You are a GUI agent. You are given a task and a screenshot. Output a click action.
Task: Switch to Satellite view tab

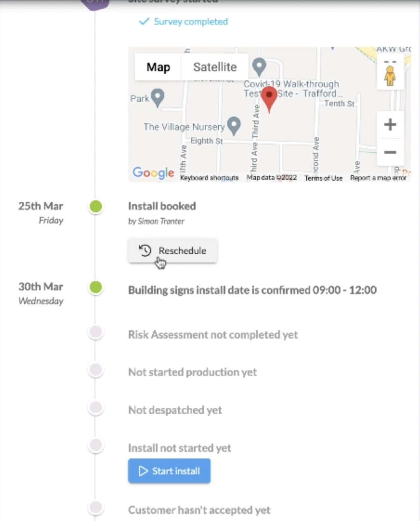click(215, 67)
